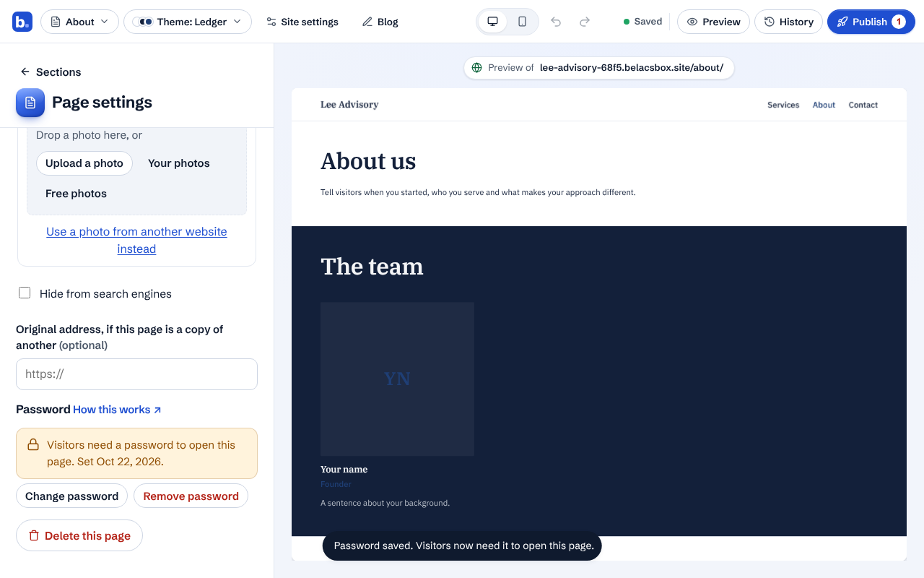Go back to Sections
The image size is (924, 578).
click(51, 72)
